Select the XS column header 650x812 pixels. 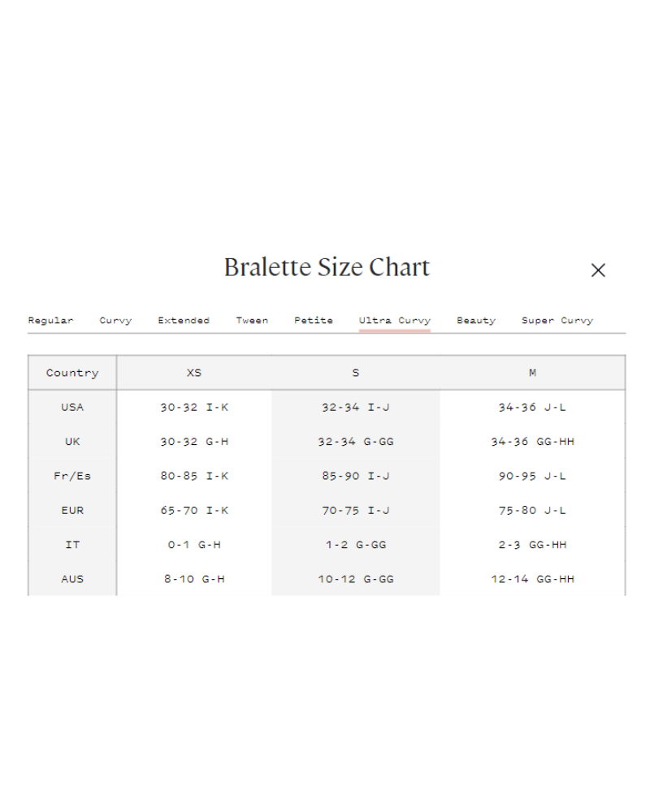click(193, 373)
